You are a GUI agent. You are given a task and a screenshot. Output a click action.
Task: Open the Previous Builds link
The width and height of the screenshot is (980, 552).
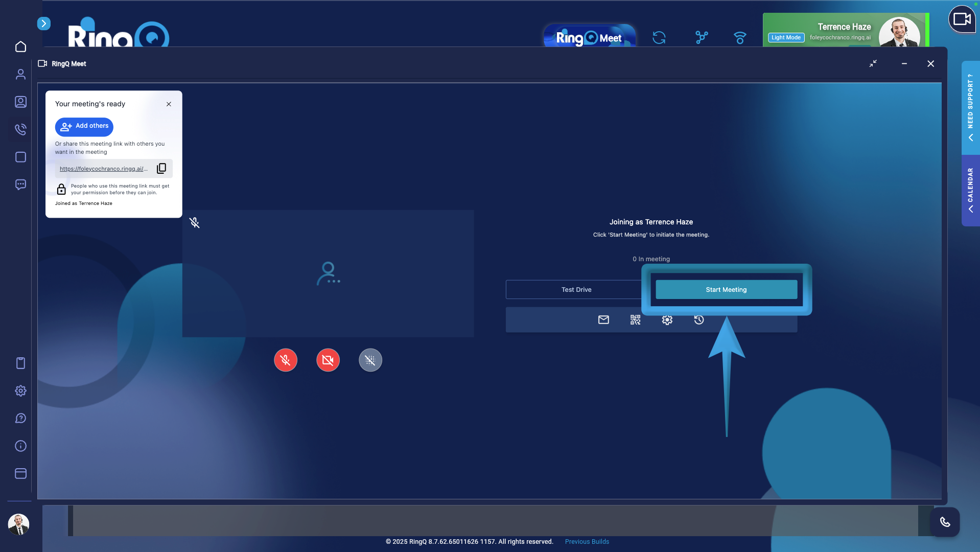pos(587,542)
